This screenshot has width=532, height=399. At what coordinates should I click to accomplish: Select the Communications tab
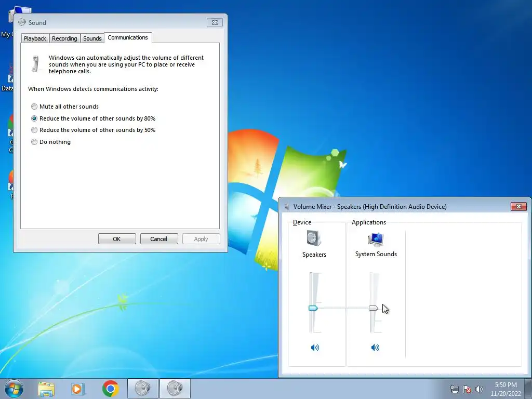(128, 37)
